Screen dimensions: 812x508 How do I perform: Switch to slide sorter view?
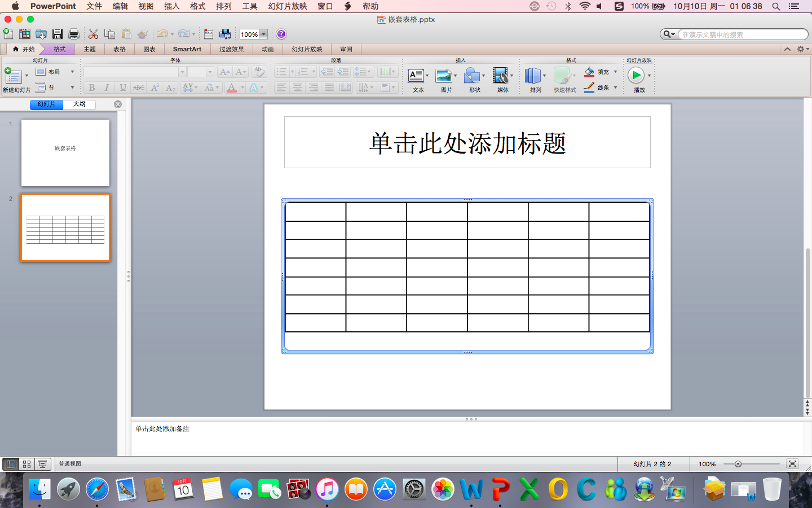(x=27, y=464)
